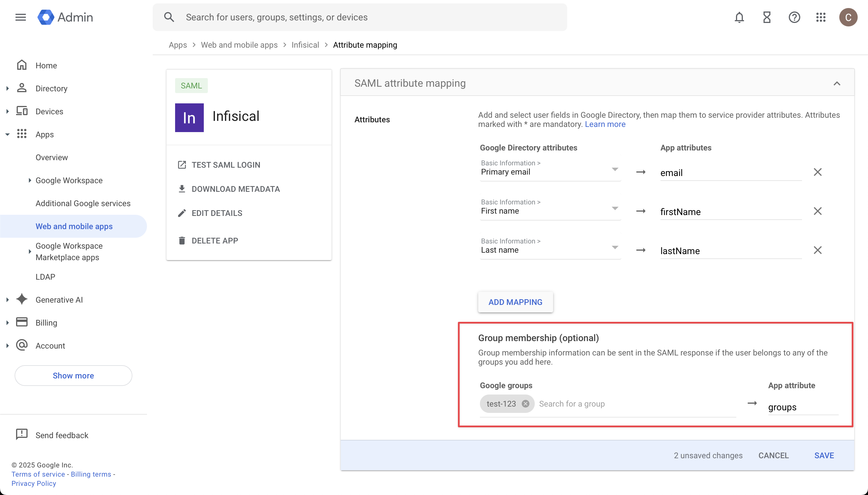868x495 pixels.
Task: Select Web and mobile apps in sidebar
Action: (x=73, y=226)
